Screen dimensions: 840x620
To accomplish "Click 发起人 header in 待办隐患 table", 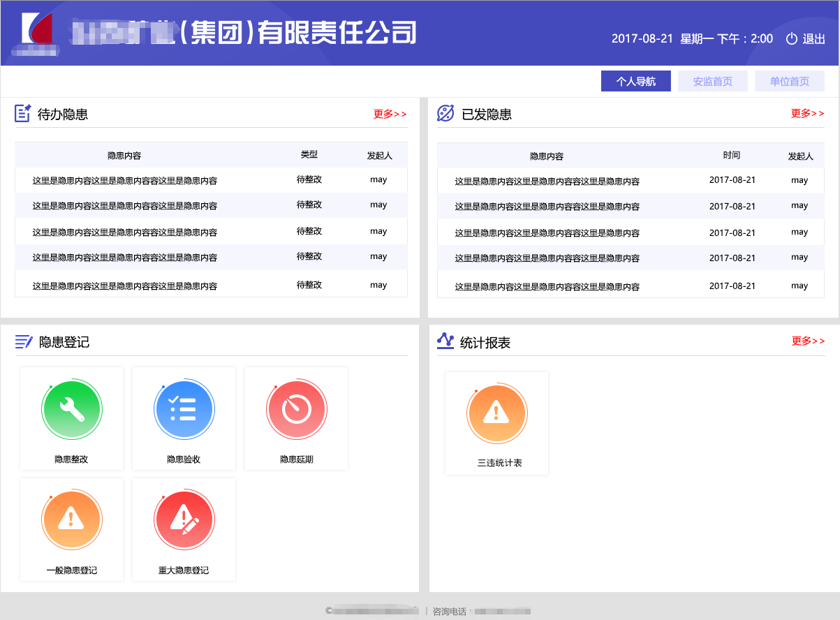I will click(380, 156).
